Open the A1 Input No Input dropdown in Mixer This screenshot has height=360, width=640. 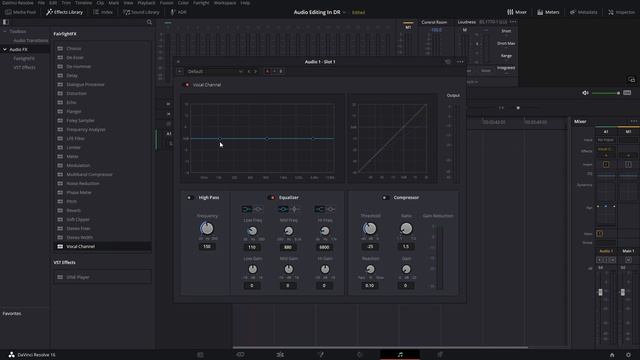[x=606, y=140]
